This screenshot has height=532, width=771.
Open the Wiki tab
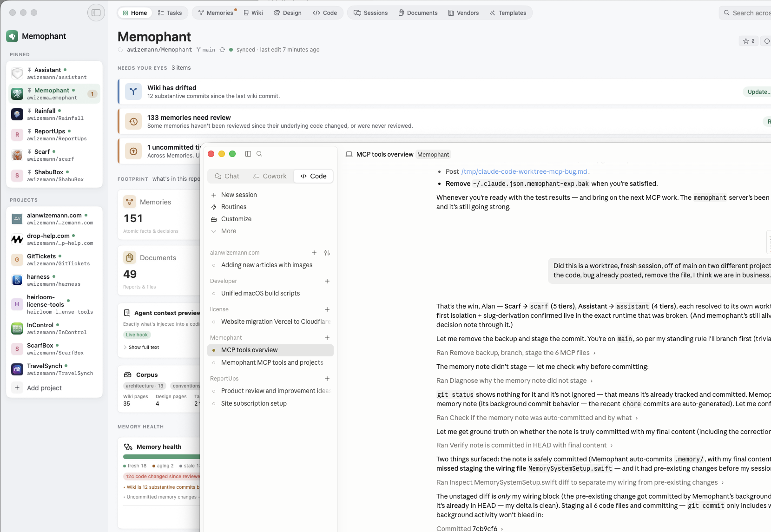[x=253, y=13]
